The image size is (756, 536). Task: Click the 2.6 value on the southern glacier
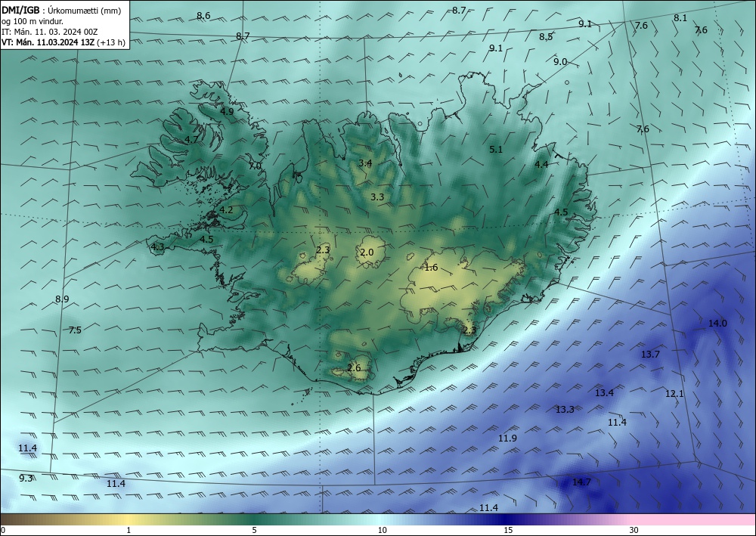click(x=354, y=367)
